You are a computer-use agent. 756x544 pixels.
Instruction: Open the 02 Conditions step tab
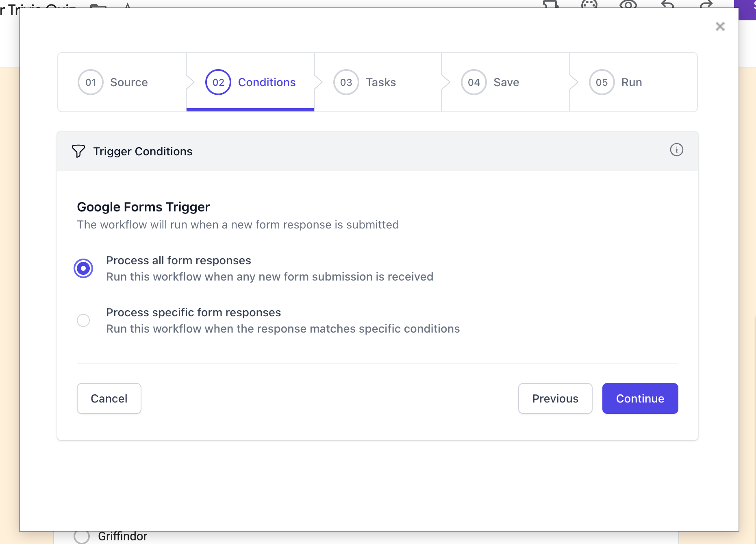pos(250,83)
